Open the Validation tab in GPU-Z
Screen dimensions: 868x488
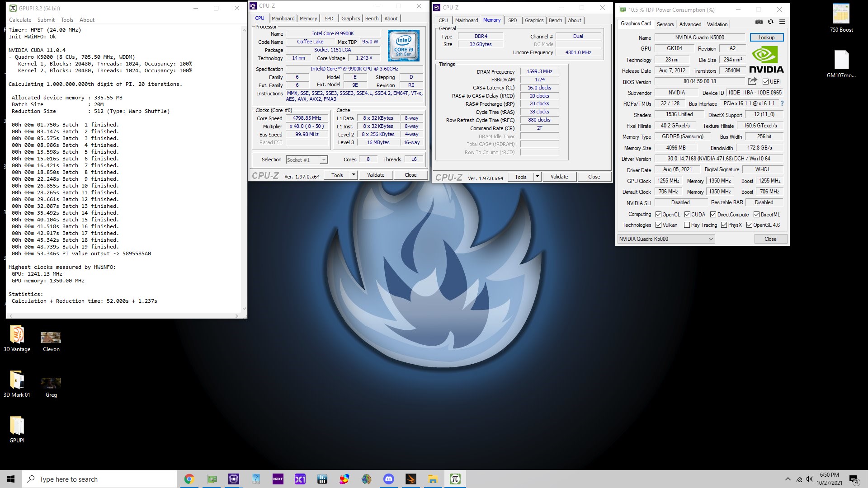[717, 24]
